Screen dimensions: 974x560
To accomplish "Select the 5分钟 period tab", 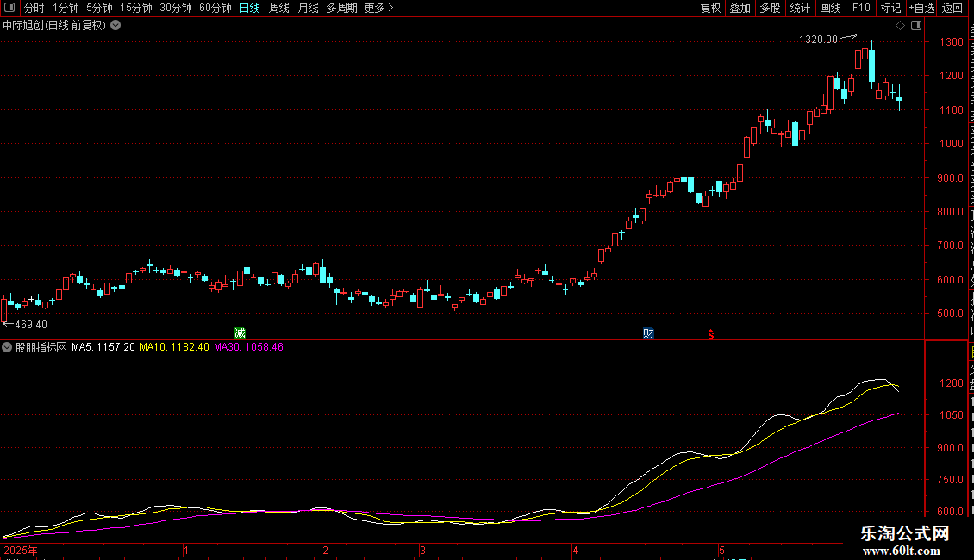I will [99, 8].
